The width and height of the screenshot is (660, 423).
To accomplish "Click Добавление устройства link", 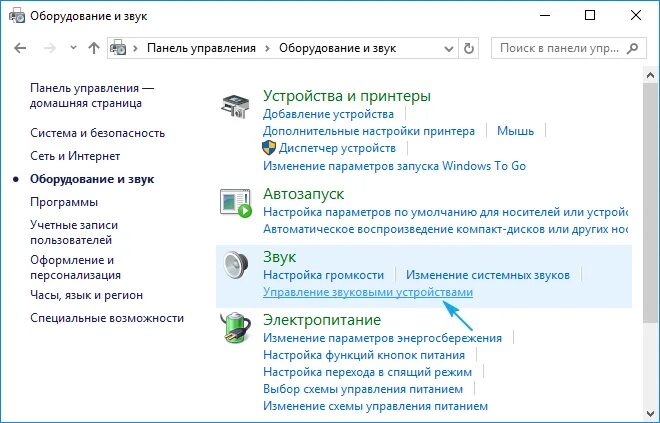I will (x=328, y=114).
